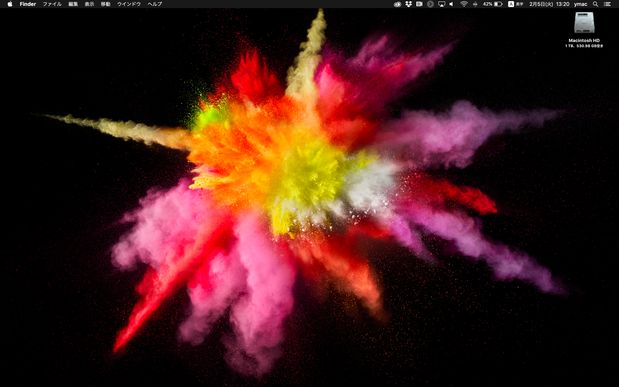This screenshot has height=387, width=619.
Task: Open the volume control in menu bar
Action: coord(452,4)
